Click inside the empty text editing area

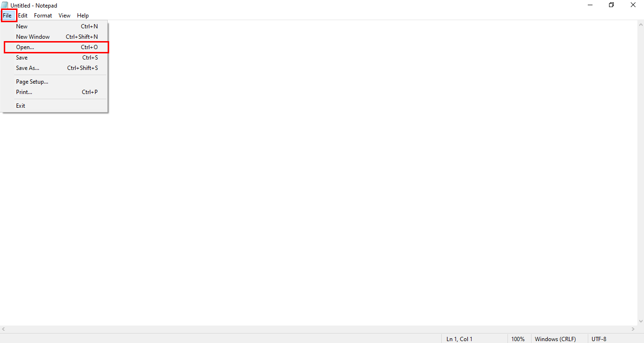[x=369, y=189]
